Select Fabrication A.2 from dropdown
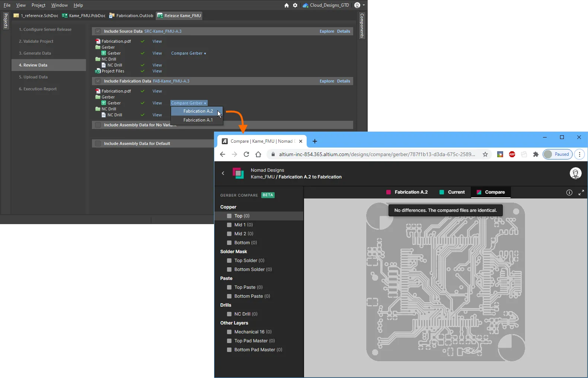 click(197, 111)
